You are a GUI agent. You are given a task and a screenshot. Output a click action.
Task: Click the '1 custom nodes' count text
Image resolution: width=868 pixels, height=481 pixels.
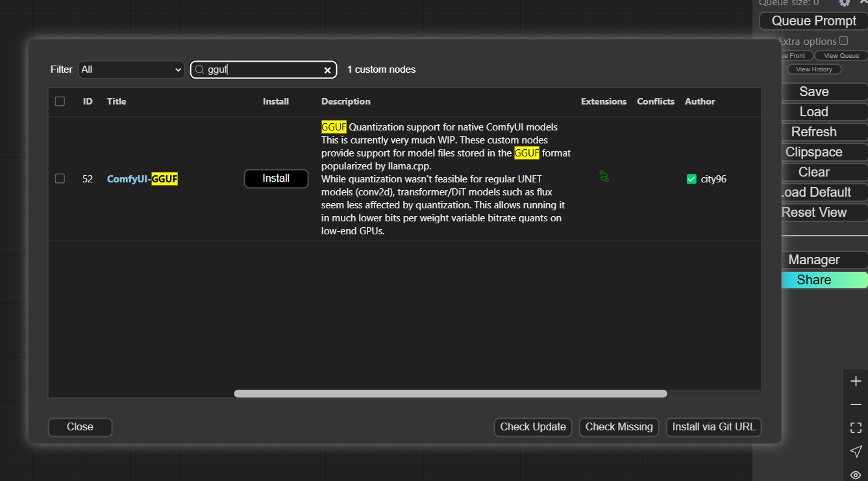(x=381, y=69)
